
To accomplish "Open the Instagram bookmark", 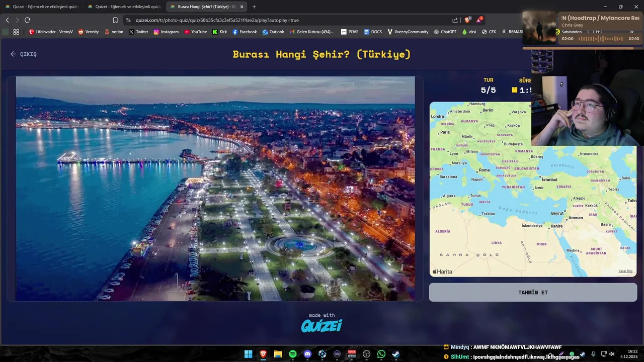I will point(166,32).
